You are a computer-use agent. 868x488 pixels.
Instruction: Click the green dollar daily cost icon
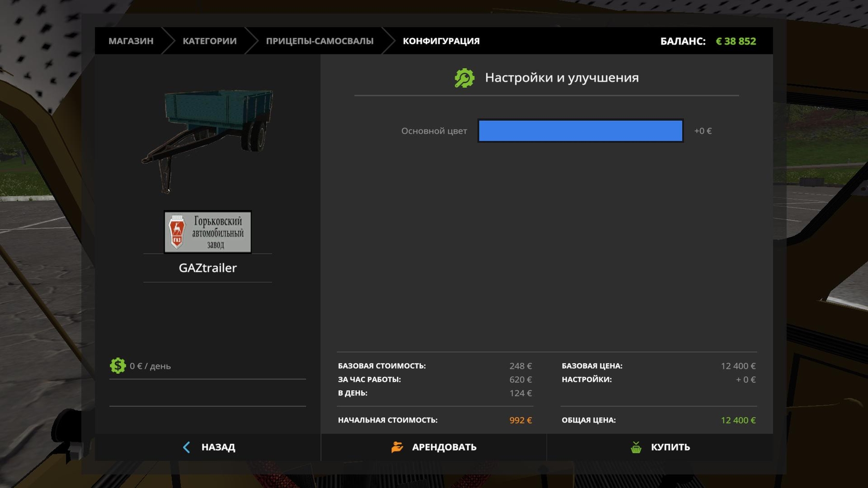click(118, 366)
